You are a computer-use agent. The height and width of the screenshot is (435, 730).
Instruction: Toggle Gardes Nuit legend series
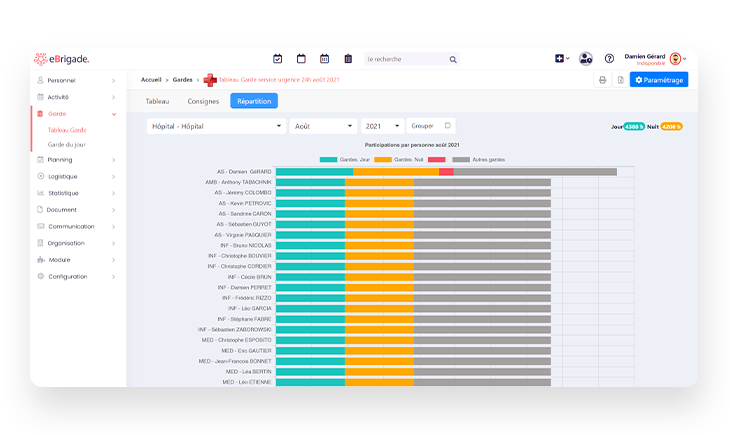(x=399, y=159)
